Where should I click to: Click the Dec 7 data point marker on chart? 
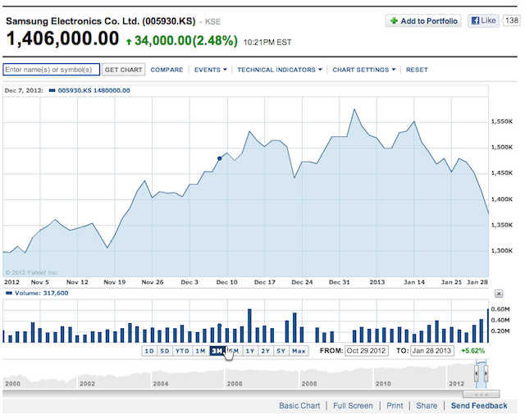pyautogui.click(x=220, y=158)
